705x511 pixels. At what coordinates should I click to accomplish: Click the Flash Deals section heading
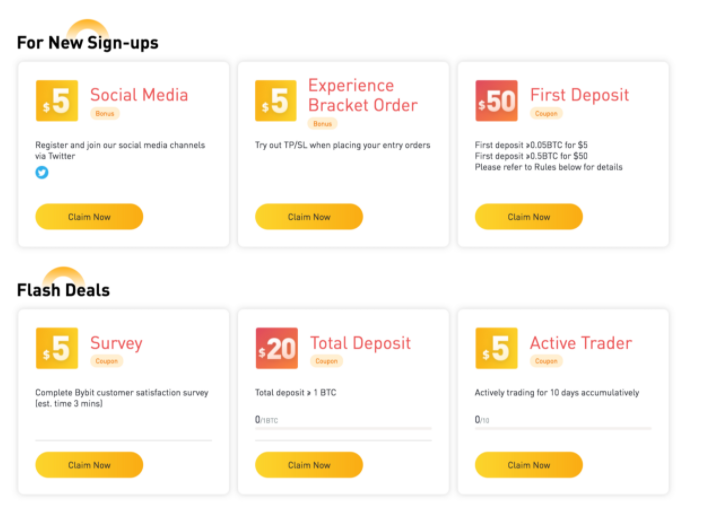point(63,290)
